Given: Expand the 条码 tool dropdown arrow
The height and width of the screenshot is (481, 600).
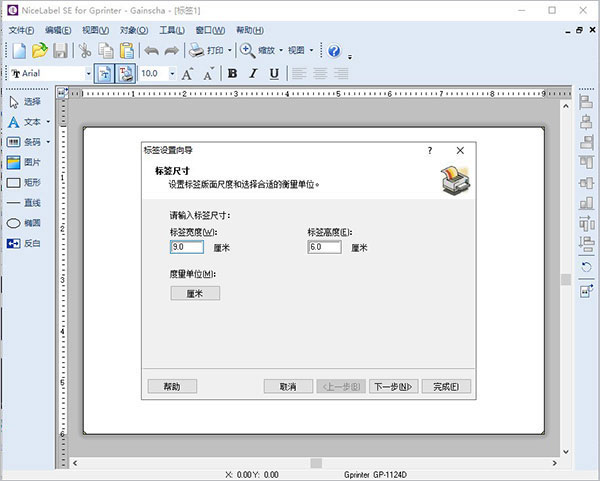Looking at the screenshot, I should [48, 142].
